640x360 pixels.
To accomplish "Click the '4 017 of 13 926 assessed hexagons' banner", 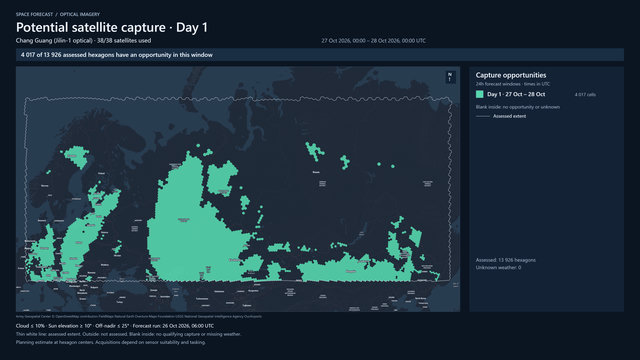I will click(x=320, y=55).
